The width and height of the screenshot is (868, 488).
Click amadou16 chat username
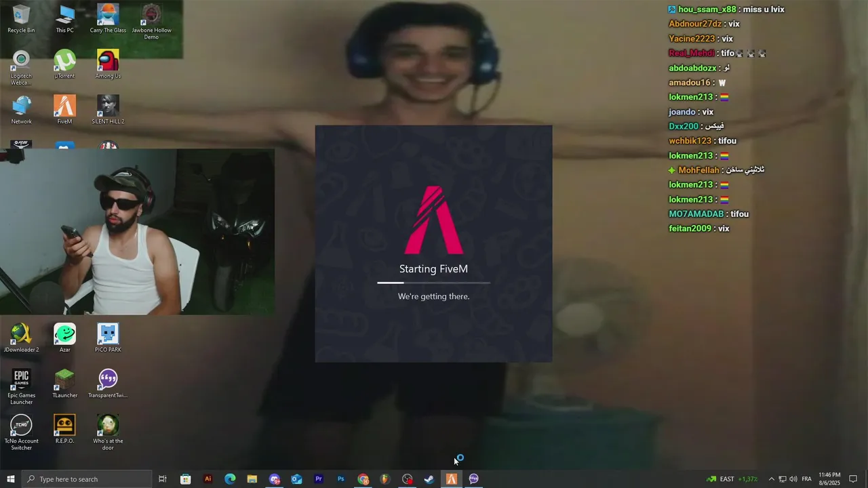tap(690, 83)
